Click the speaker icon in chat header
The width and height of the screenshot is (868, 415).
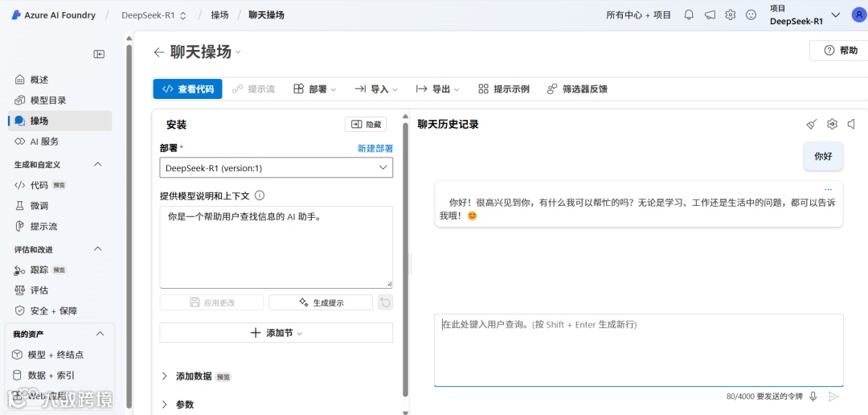click(852, 124)
